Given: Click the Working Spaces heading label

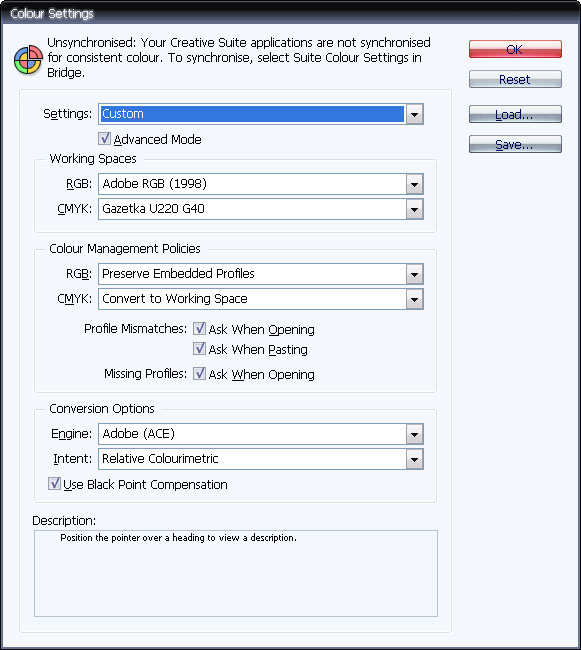Looking at the screenshot, I should 93,158.
